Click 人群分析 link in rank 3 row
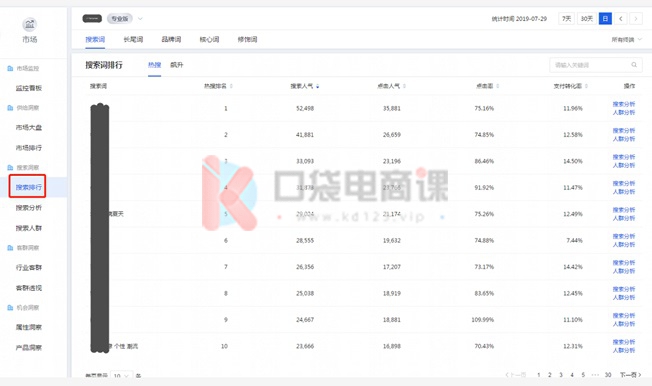Viewport: 652px width, 386px height. (624, 165)
